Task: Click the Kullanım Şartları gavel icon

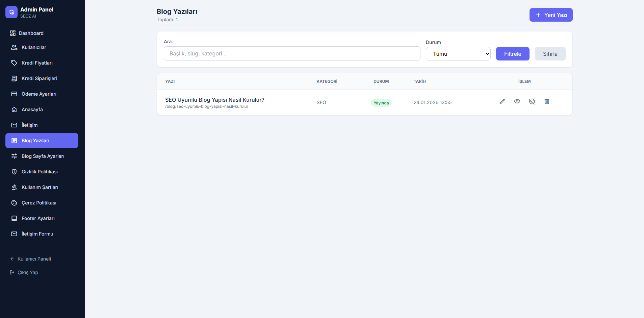Action: click(x=14, y=187)
